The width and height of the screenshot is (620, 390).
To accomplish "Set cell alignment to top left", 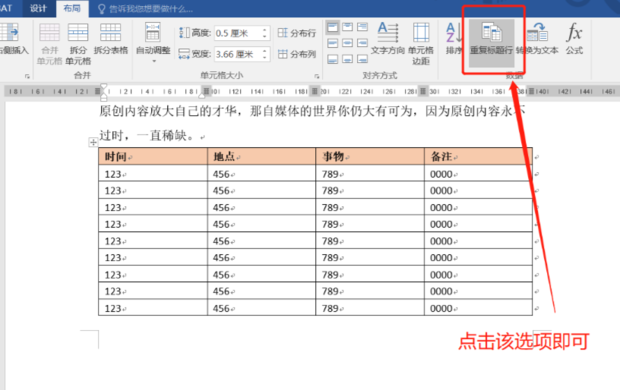I will pos(333,27).
